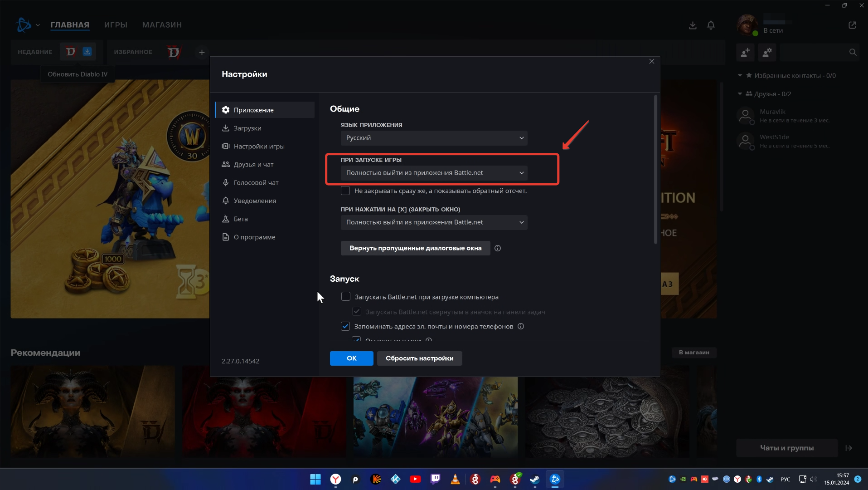Open VLC media player from taskbar
Viewport: 868px width, 490px height.
click(455, 479)
